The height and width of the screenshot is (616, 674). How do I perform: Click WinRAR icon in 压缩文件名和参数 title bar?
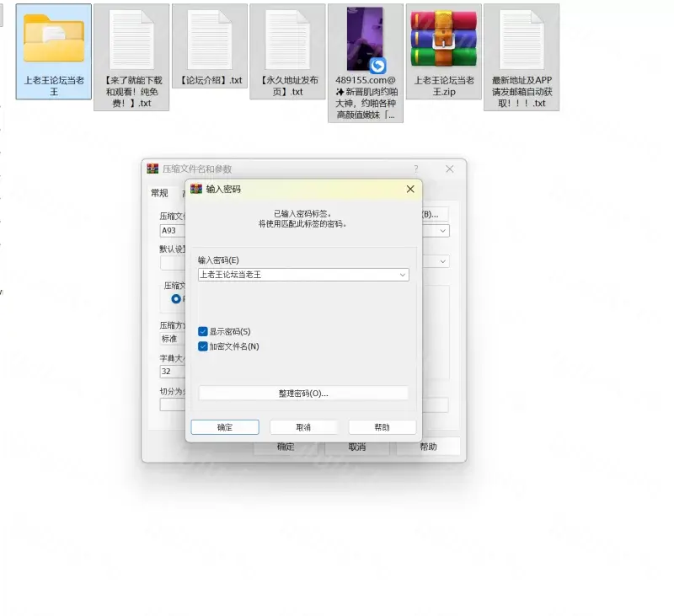tap(152, 169)
